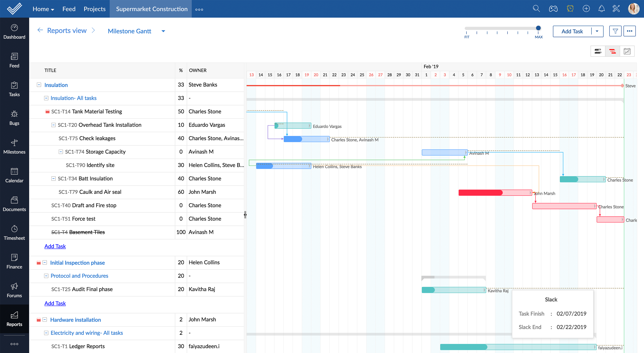Toggle the calendar chart view button

pyautogui.click(x=627, y=51)
